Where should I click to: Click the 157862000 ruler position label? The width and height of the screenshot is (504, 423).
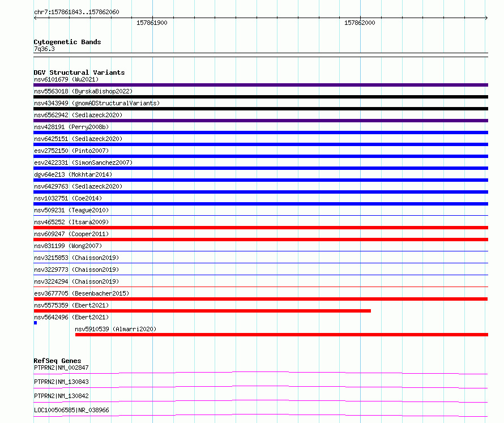pyautogui.click(x=360, y=23)
